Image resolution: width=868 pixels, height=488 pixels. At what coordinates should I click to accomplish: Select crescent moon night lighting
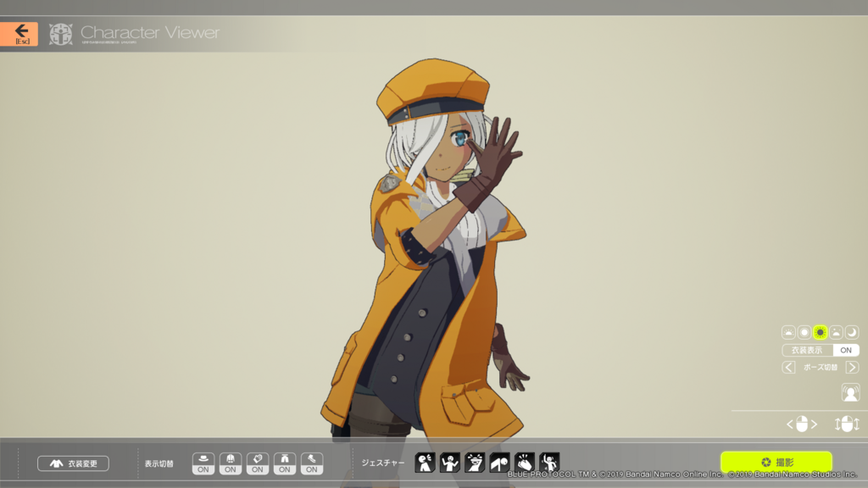852,332
